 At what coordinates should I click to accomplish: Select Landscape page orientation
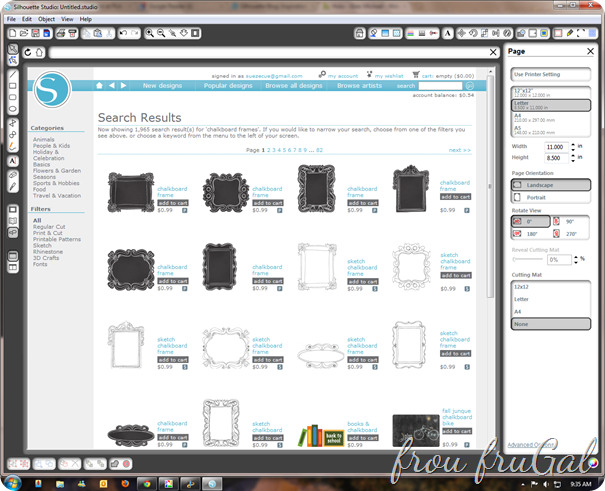coord(551,185)
